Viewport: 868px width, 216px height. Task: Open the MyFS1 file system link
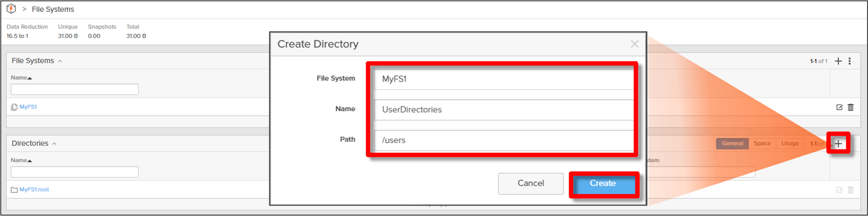pos(28,107)
